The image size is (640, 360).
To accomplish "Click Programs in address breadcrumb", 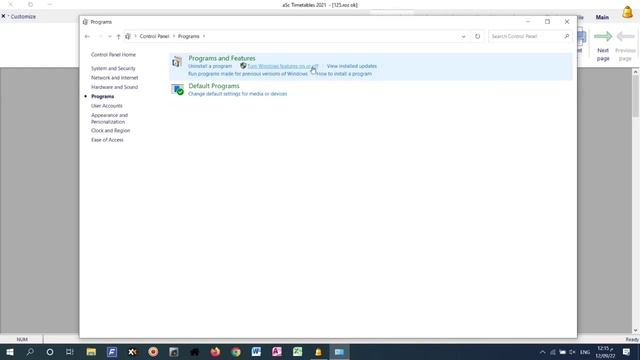I will pyautogui.click(x=189, y=36).
